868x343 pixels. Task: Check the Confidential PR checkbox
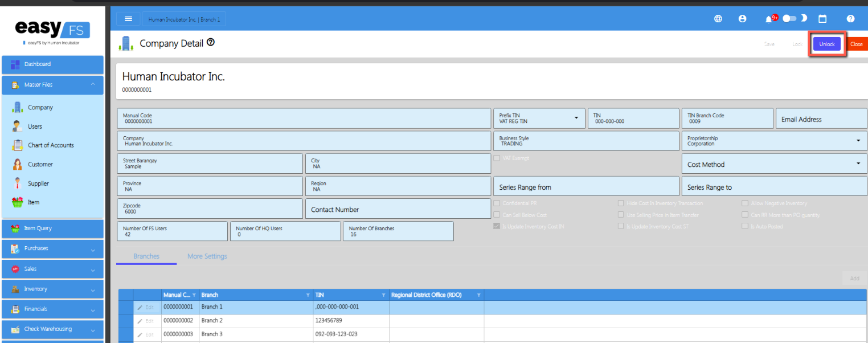click(497, 203)
